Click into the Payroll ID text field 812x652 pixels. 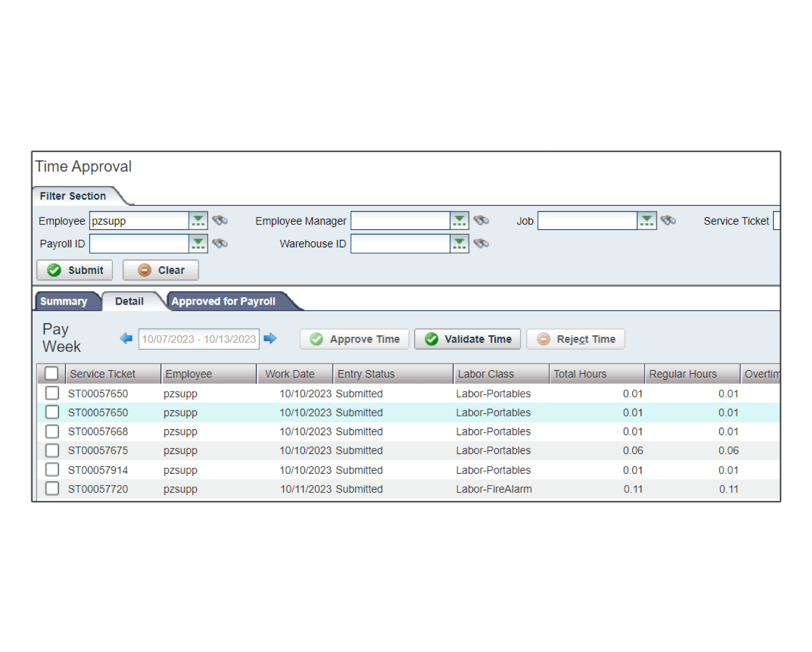[139, 244]
